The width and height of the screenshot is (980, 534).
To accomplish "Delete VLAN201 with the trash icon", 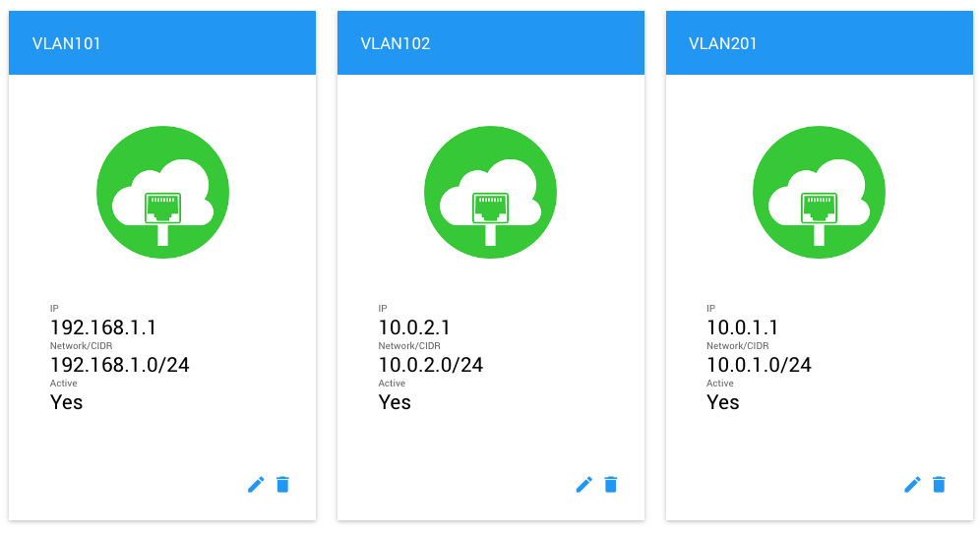I will (940, 485).
